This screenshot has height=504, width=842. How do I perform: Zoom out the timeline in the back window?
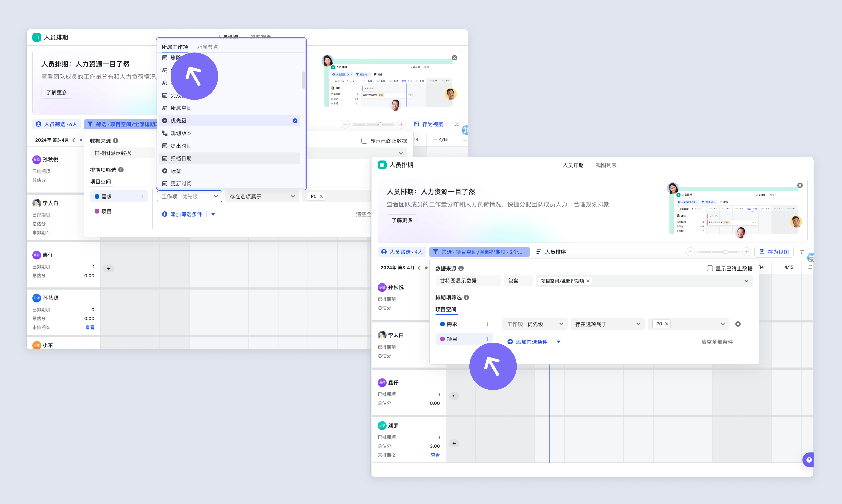tap(345, 124)
